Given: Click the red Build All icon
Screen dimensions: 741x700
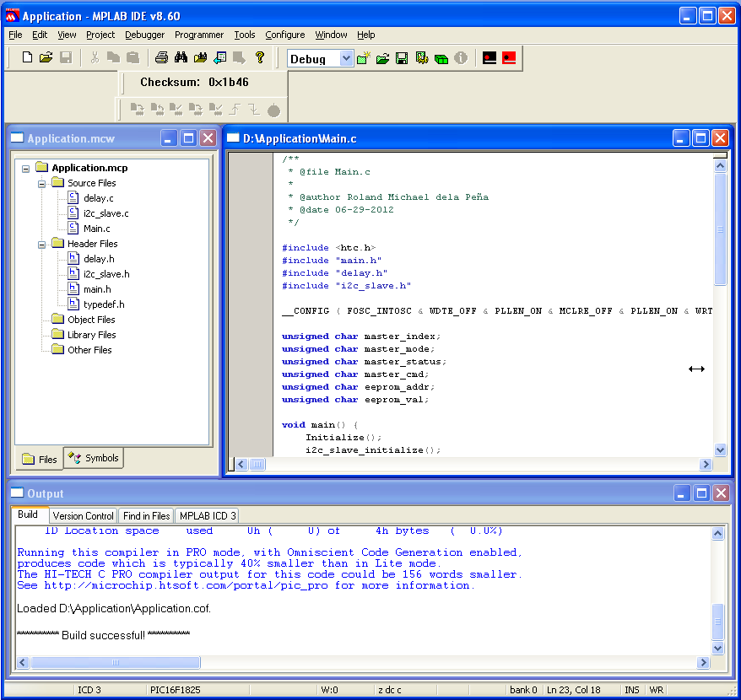Looking at the screenshot, I should pyautogui.click(x=509, y=58).
